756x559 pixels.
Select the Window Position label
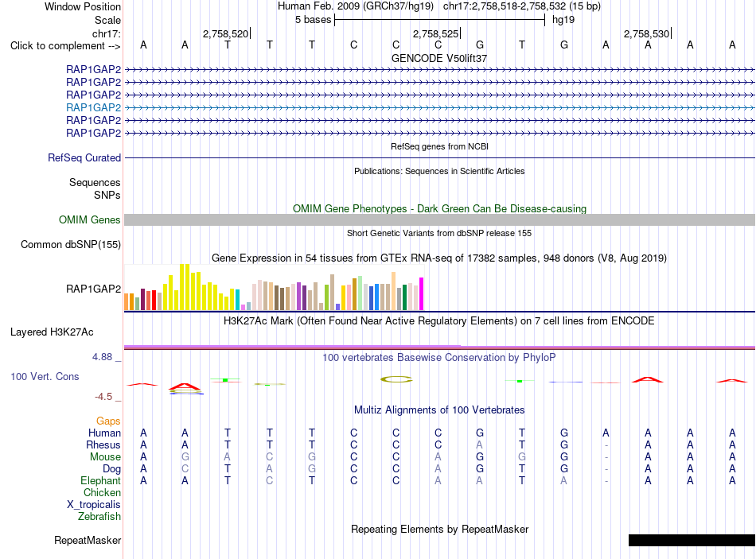click(x=83, y=6)
